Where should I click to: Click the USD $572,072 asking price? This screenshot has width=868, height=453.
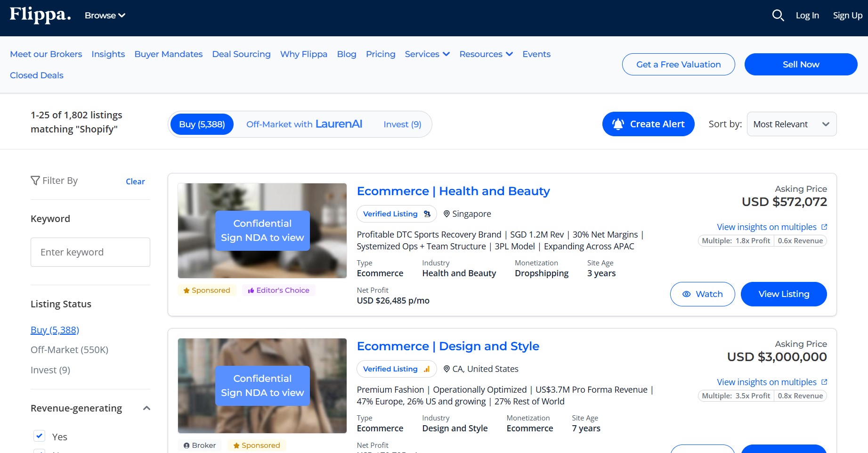pyautogui.click(x=784, y=202)
